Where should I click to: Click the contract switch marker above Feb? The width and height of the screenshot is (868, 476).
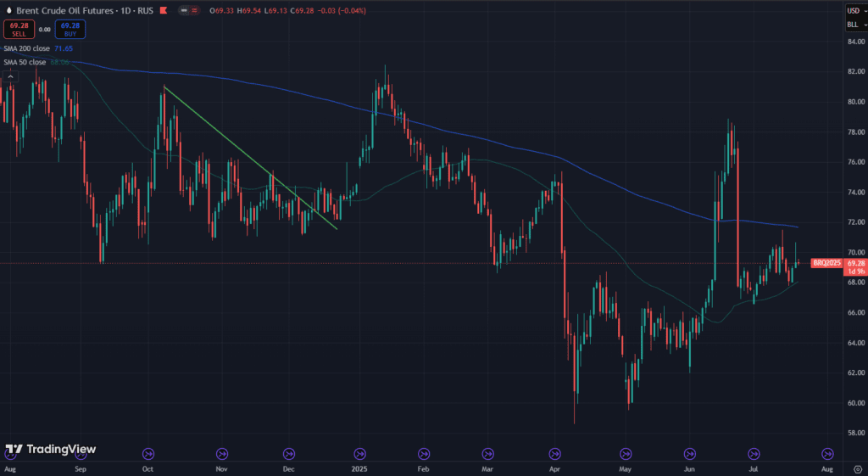(x=424, y=454)
